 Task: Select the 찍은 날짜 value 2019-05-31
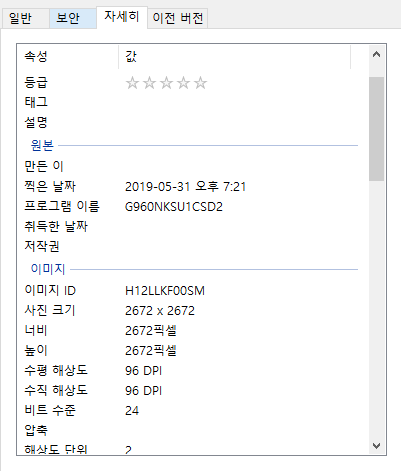186,186
